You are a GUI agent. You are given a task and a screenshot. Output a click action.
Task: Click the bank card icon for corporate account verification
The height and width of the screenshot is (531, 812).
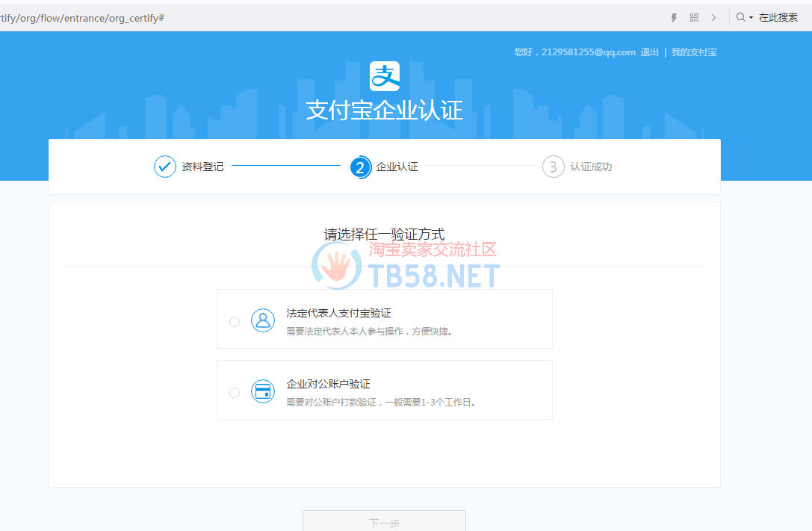click(x=263, y=391)
